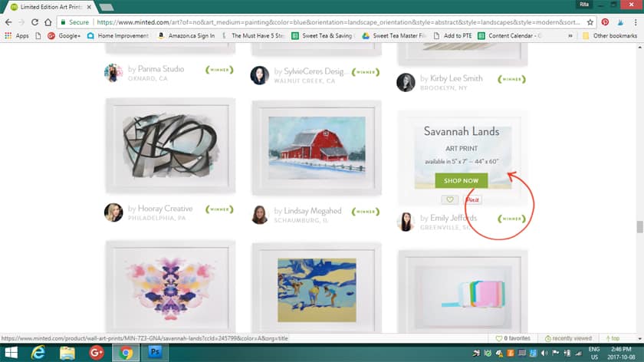
Task: Open the Add to PTE bookmark
Action: 452,36
